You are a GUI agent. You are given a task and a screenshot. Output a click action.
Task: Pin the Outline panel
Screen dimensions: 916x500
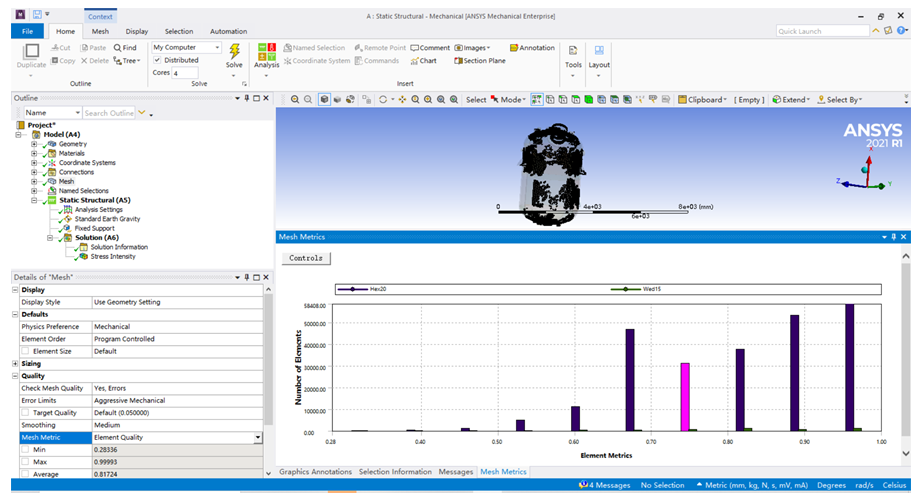247,98
